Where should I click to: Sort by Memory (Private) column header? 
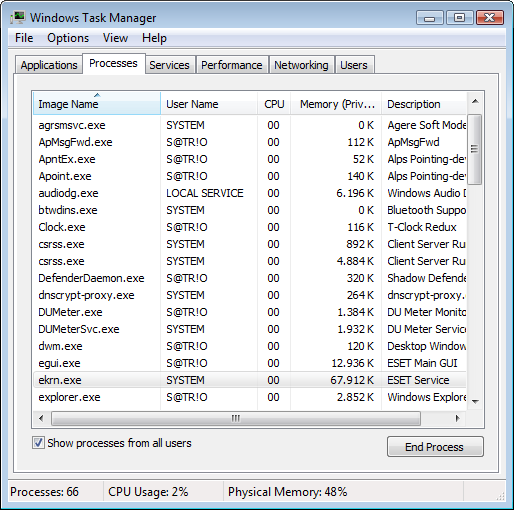[x=336, y=104]
